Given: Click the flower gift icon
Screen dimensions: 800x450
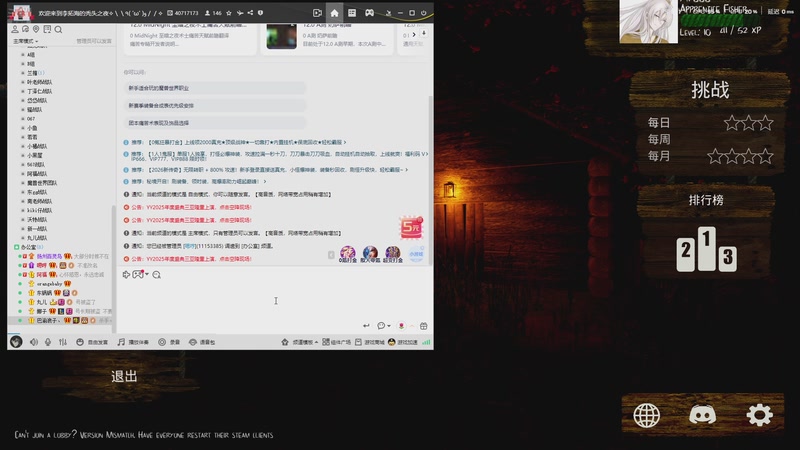Looking at the screenshot, I should tap(402, 326).
